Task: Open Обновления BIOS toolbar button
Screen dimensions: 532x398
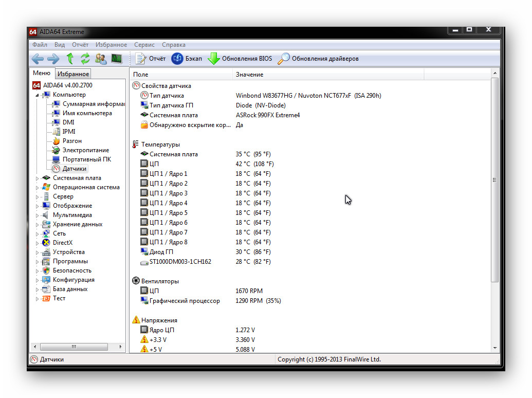Action: pos(240,59)
